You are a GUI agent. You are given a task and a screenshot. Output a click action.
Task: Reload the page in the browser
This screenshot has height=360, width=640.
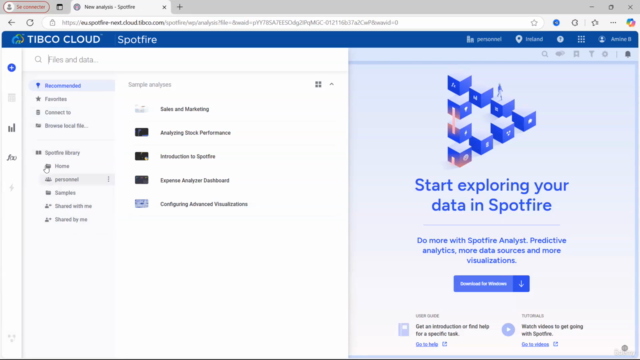[30, 22]
